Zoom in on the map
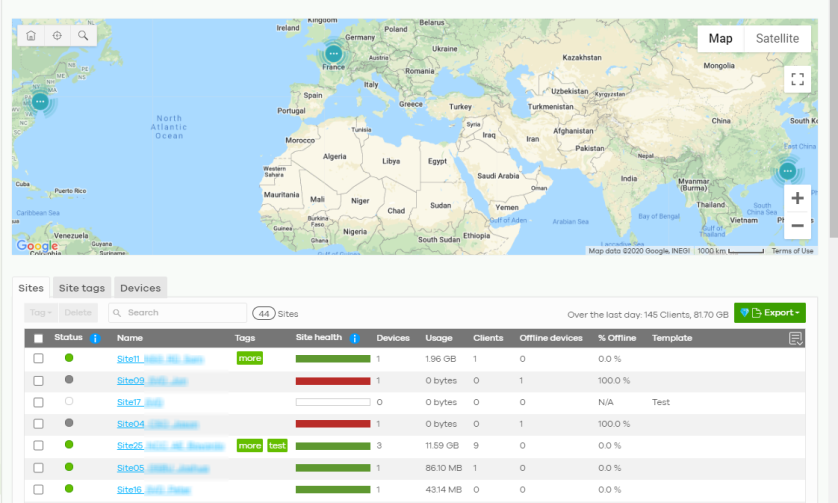 (797, 198)
